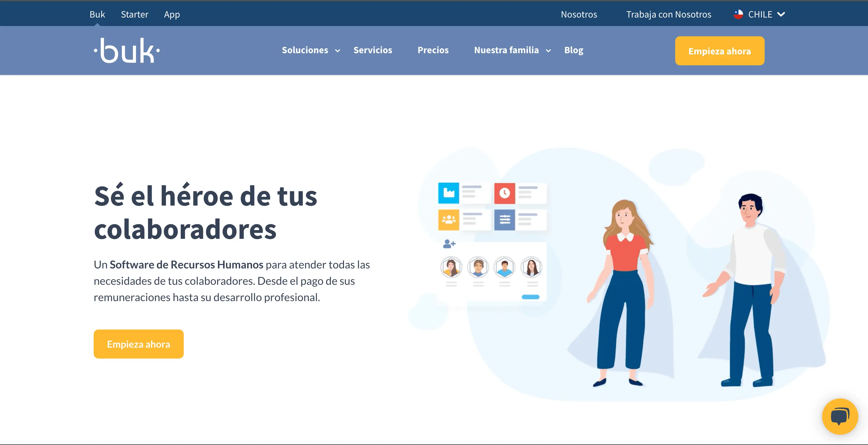The image size is (868, 445).
Task: Open the chat bubble widget
Action: coord(839,416)
